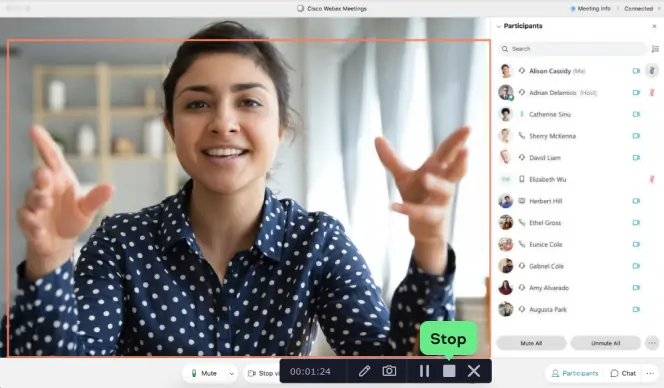Switch to the Participants panel tab
This screenshot has height=388, width=664.
pyautogui.click(x=575, y=373)
